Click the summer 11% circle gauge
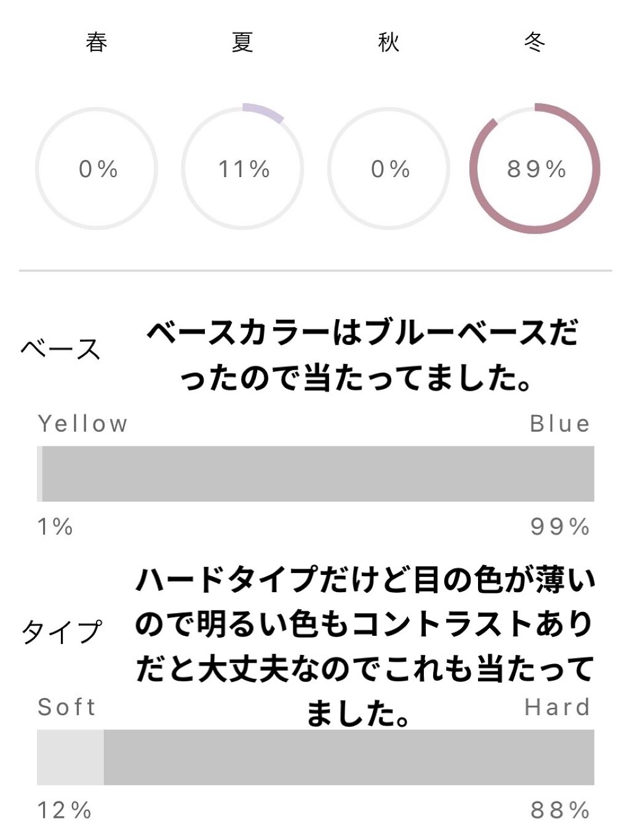Viewport: 630px width, 840px height. point(243,168)
